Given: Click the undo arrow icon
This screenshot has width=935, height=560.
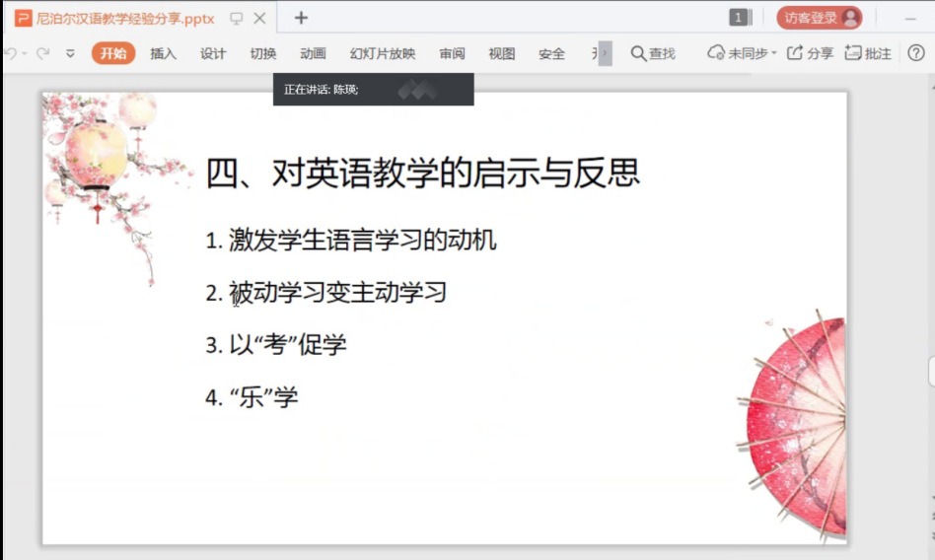Looking at the screenshot, I should [10, 53].
